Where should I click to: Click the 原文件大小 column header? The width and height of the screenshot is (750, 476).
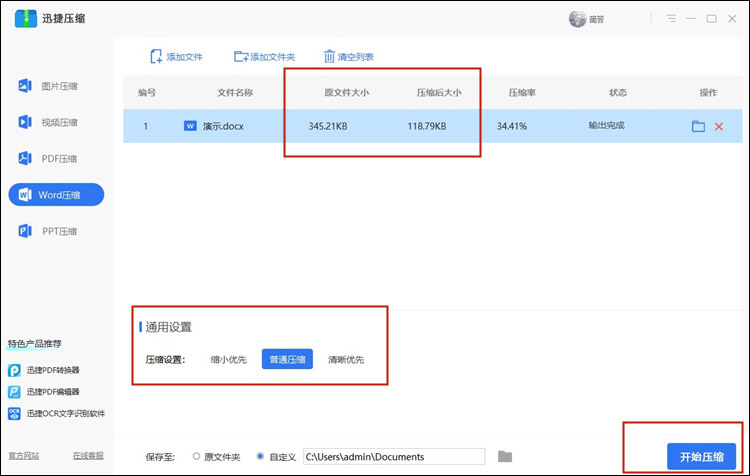(x=346, y=92)
